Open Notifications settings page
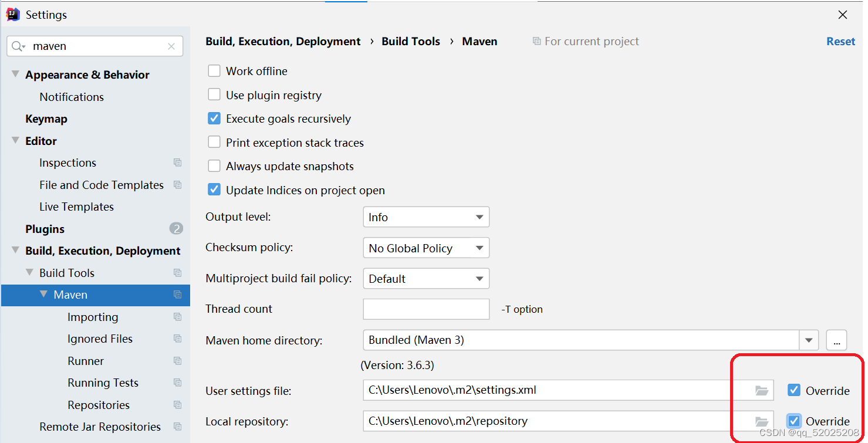This screenshot has height=443, width=868. coord(72,97)
